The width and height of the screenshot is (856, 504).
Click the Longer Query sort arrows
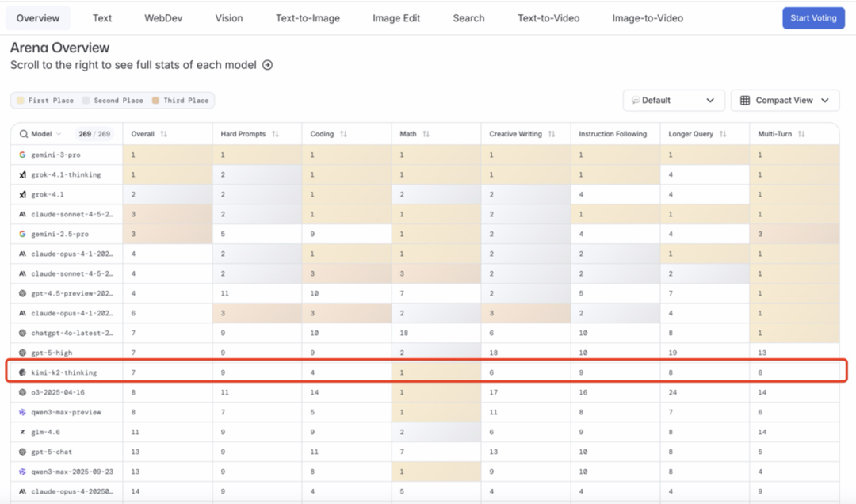coord(723,134)
